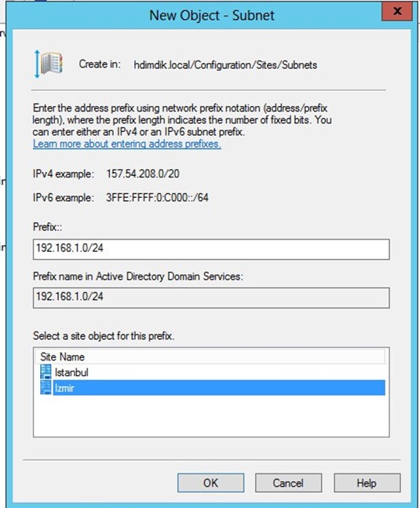The height and width of the screenshot is (508, 420).
Task: Confirm subnet creation with OK
Action: tap(211, 483)
